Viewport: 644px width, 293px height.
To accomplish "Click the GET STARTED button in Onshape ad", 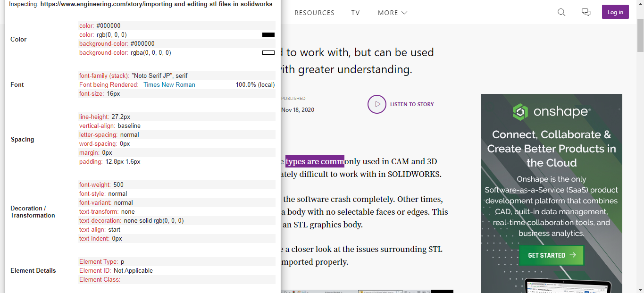I will click(x=552, y=255).
